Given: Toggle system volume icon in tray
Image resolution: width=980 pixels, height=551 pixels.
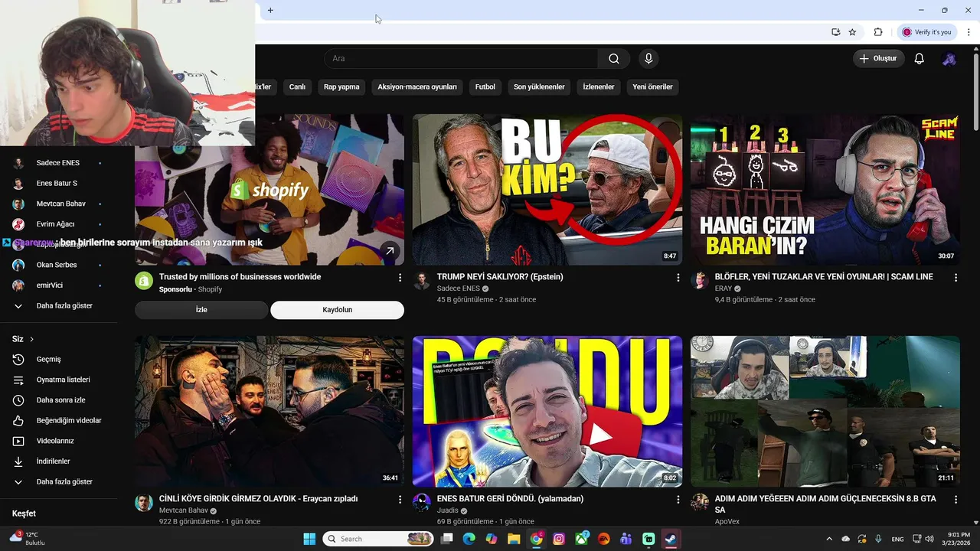Looking at the screenshot, I should pyautogui.click(x=929, y=539).
